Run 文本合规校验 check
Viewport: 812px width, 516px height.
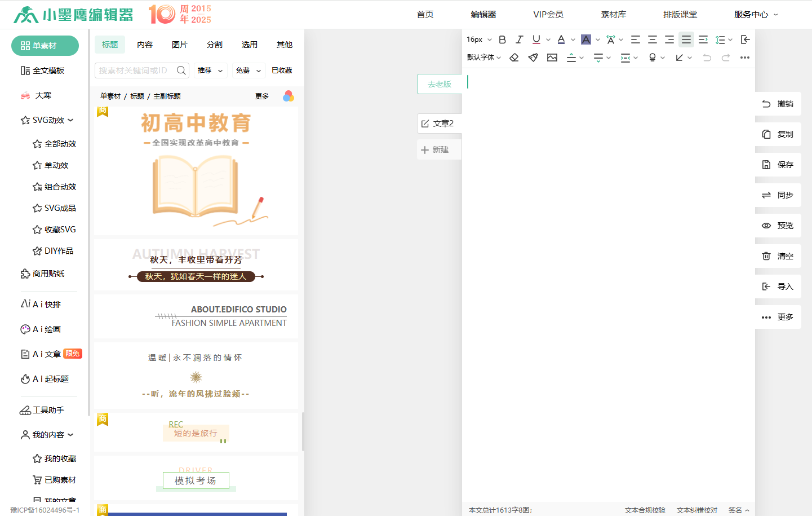[644, 509]
